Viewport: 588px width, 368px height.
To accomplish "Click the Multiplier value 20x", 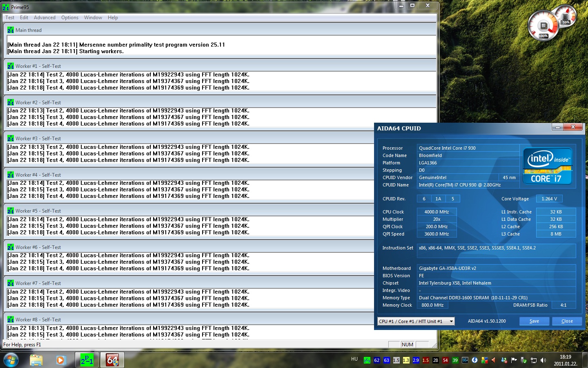I will pyautogui.click(x=437, y=219).
